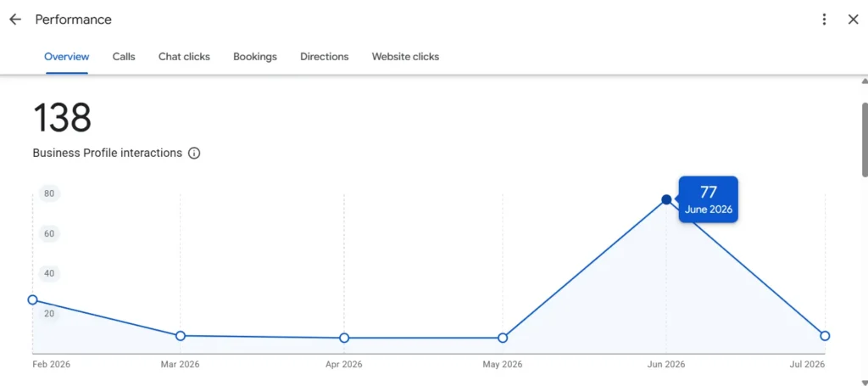868x386 pixels.
Task: Click the vertical scrollbar thumb
Action: coord(864,140)
